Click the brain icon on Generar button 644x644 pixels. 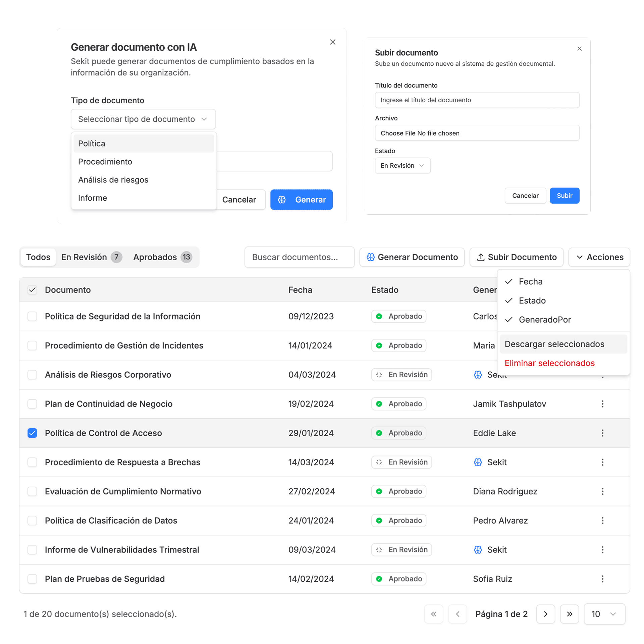tap(281, 200)
